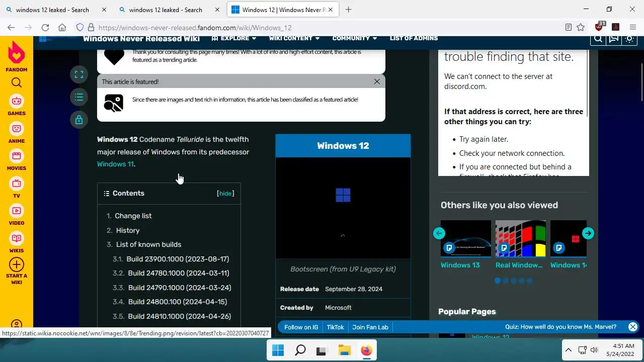Click Firefox icon in taskbar

click(x=366, y=350)
